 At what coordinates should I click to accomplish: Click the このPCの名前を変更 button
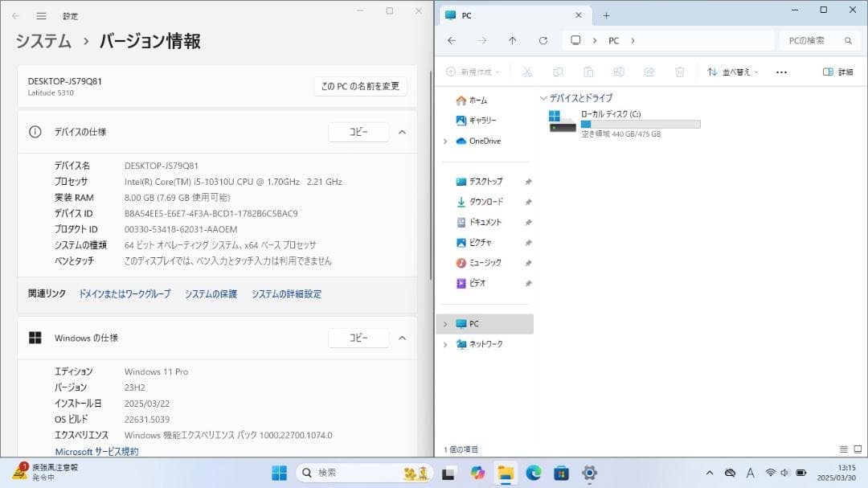pos(359,87)
